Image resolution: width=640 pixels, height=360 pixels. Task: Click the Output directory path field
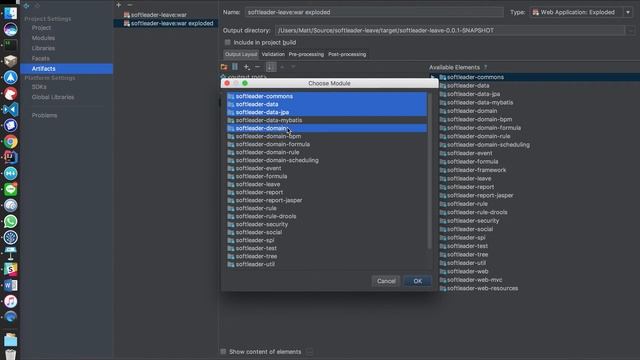pos(450,30)
